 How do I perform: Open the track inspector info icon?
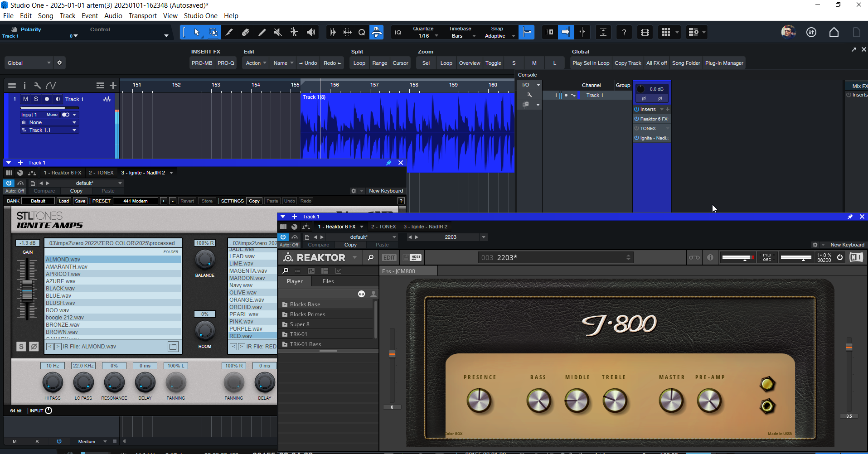[x=24, y=85]
